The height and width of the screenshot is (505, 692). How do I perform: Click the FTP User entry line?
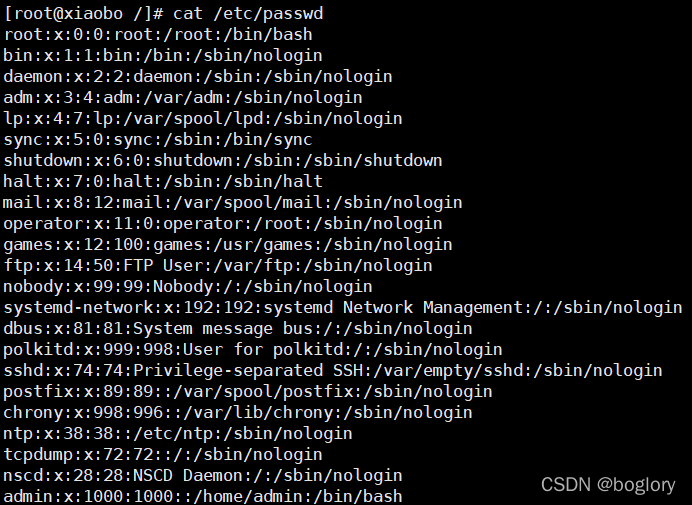coord(218,265)
